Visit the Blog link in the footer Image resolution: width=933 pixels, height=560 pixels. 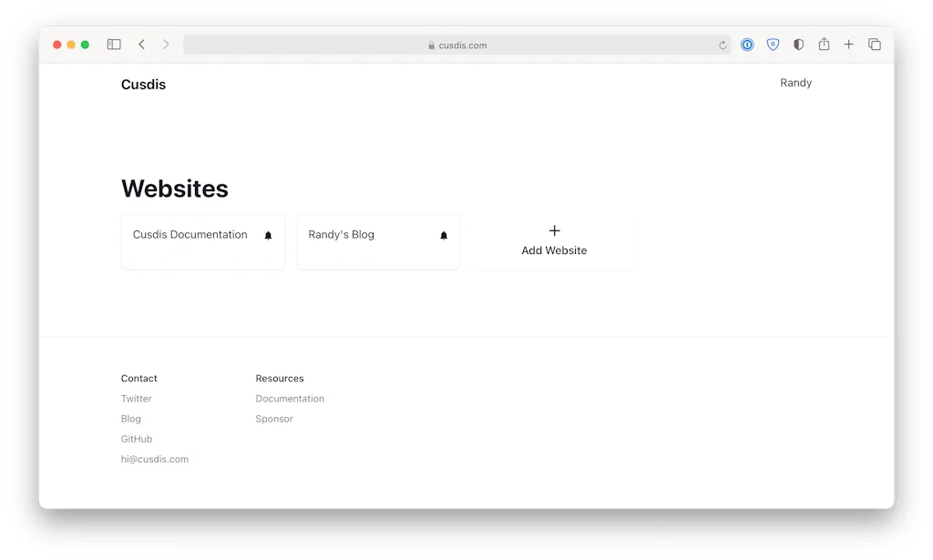(x=130, y=418)
